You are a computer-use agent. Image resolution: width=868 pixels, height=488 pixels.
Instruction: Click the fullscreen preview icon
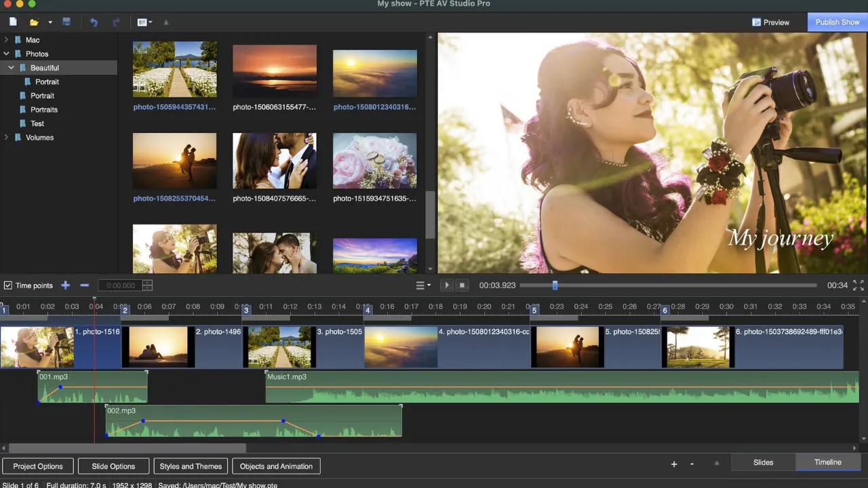(859, 285)
